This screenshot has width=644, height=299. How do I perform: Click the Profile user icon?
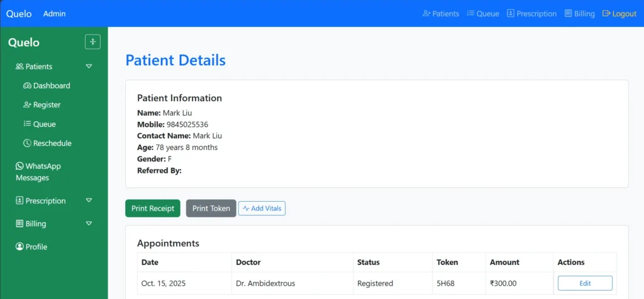(19, 247)
